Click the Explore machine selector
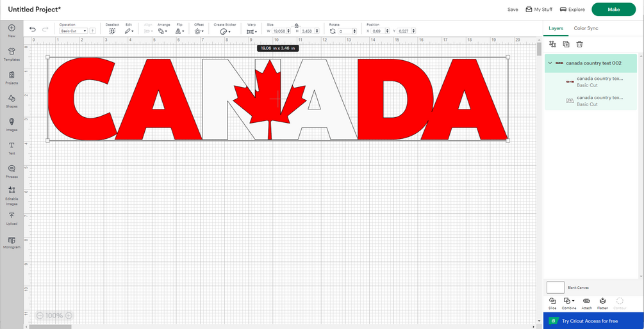 tap(572, 10)
